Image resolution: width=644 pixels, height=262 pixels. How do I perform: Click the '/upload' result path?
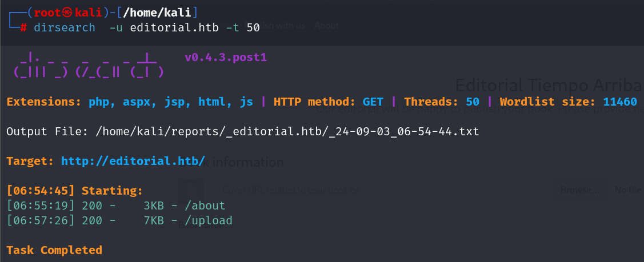tap(208, 220)
